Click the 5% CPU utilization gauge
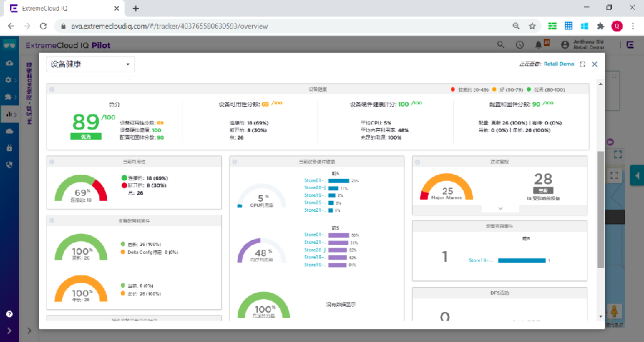This screenshot has width=644, height=342. coord(262,196)
